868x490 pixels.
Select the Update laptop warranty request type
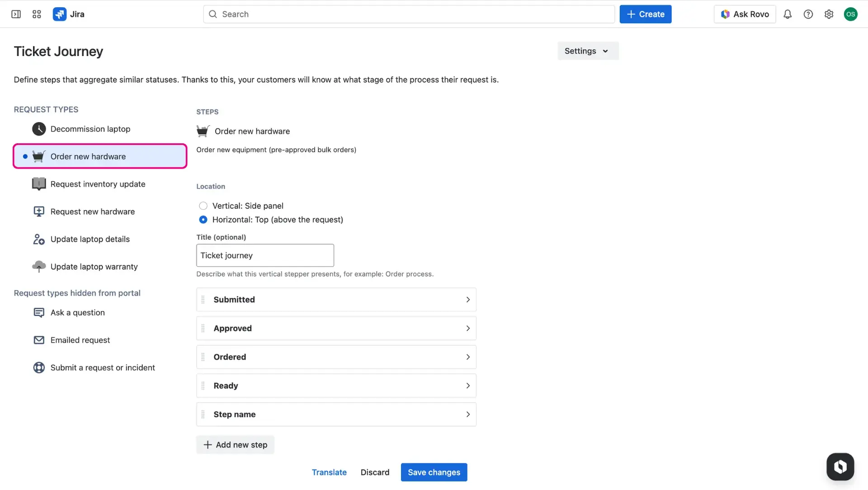tap(94, 266)
